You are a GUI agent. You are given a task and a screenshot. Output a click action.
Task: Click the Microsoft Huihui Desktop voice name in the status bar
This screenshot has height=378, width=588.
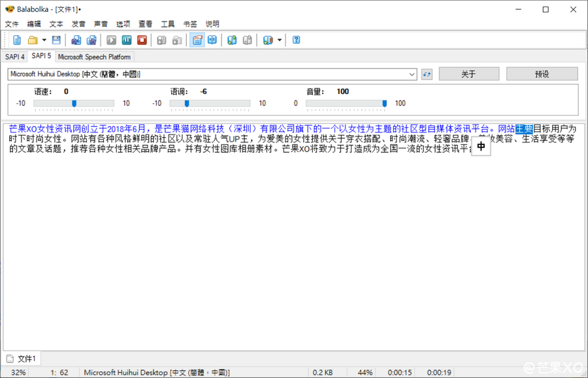click(157, 372)
